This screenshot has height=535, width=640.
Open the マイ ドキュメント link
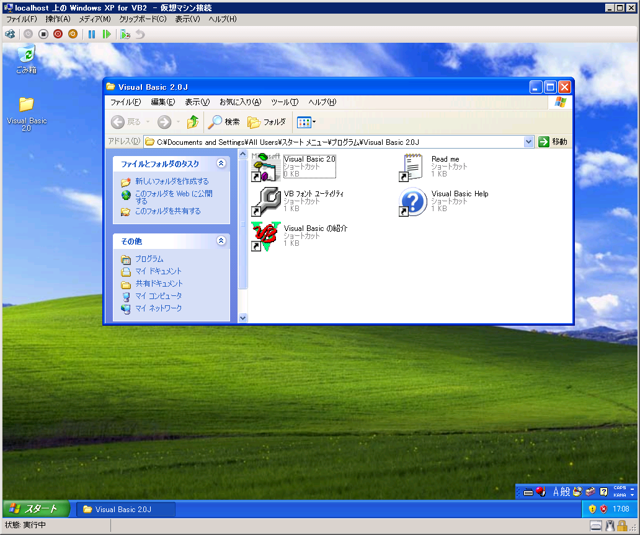tap(158, 271)
